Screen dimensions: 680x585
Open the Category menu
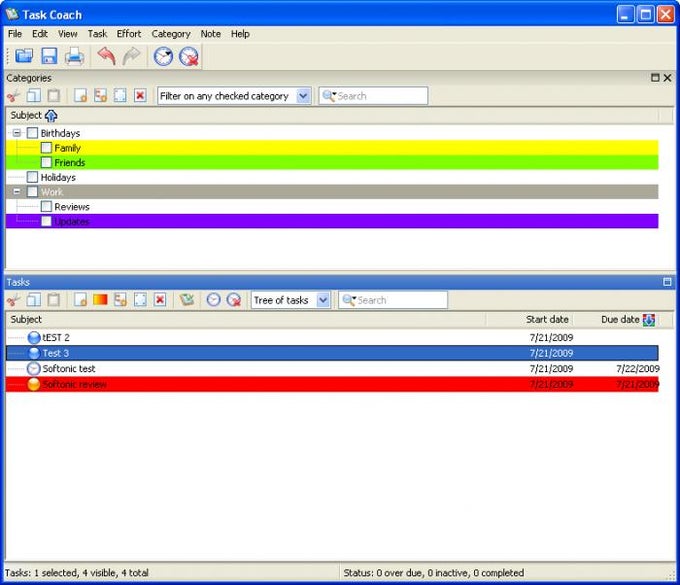(x=171, y=34)
